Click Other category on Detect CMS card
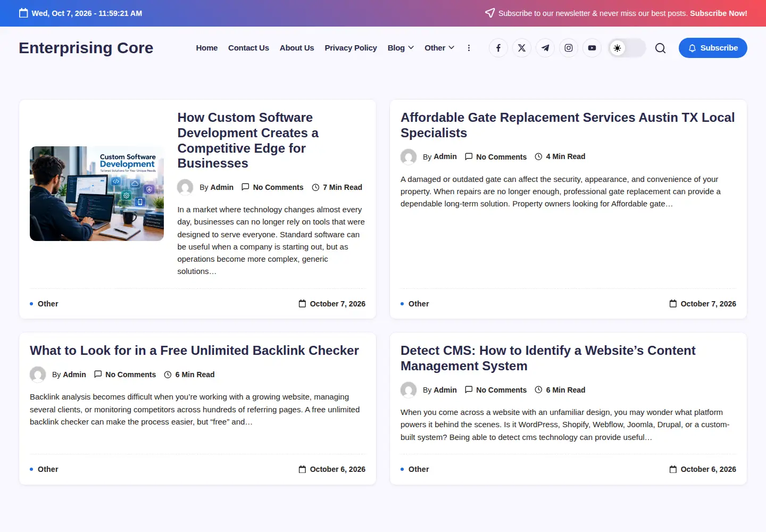This screenshot has height=532, width=766. click(419, 469)
